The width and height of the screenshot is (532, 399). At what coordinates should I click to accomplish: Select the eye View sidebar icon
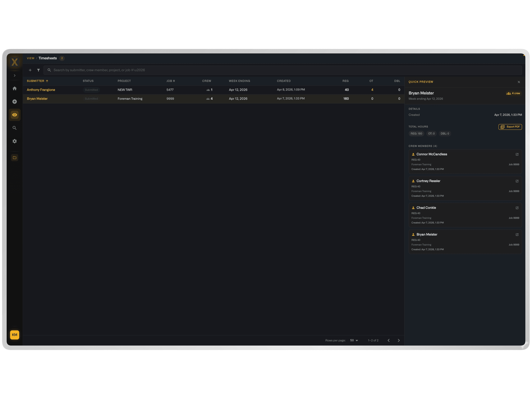coord(15,115)
